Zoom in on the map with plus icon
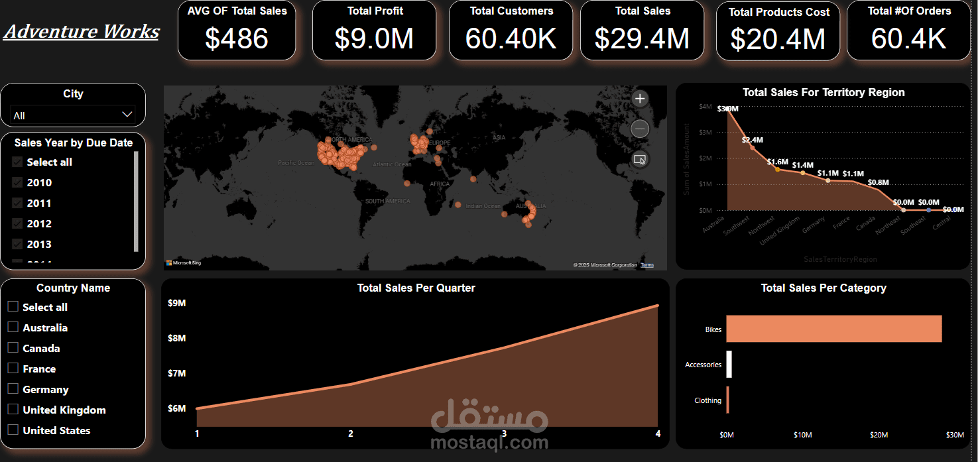Image resolution: width=980 pixels, height=462 pixels. click(x=639, y=99)
